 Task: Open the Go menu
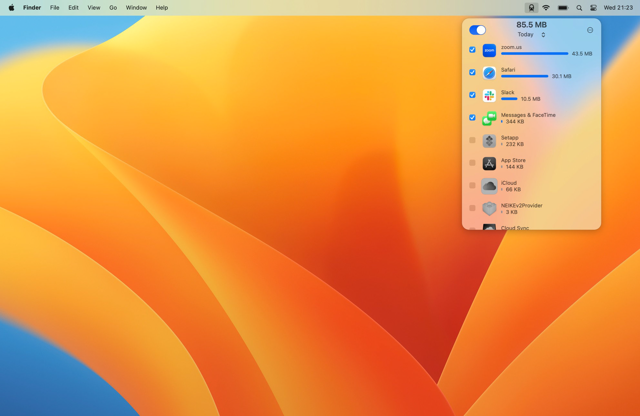(113, 7)
